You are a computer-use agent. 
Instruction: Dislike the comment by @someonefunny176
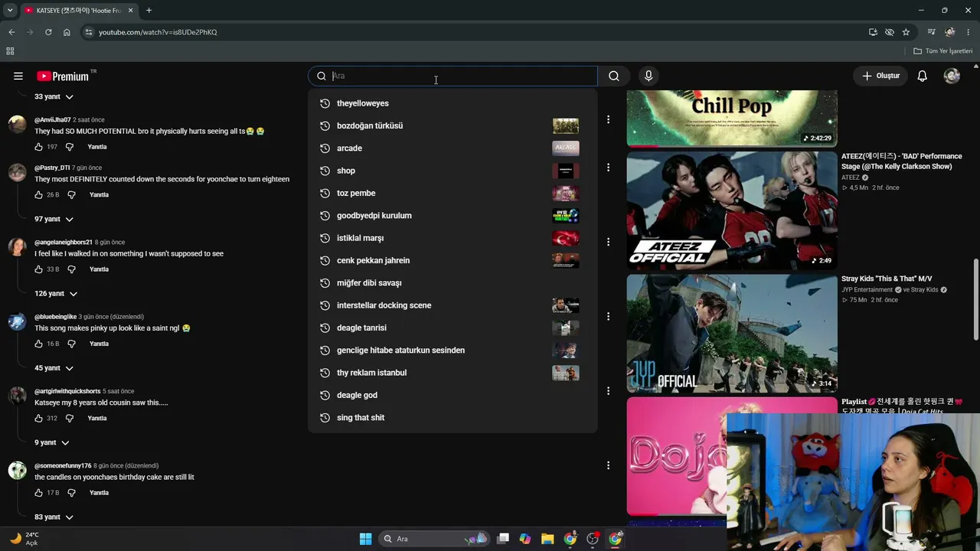(x=71, y=493)
